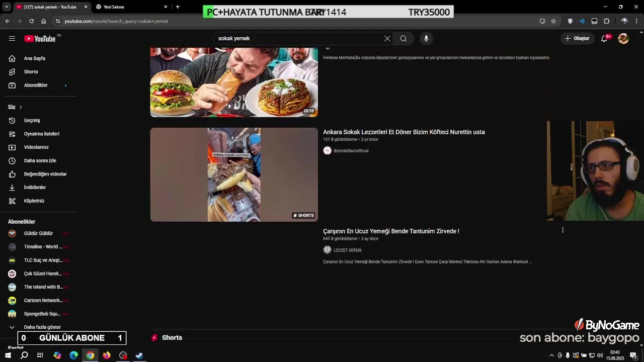Viewport: 644px width, 362px height.
Task: Open the blue sound-wave extension icon
Action: tap(582, 21)
